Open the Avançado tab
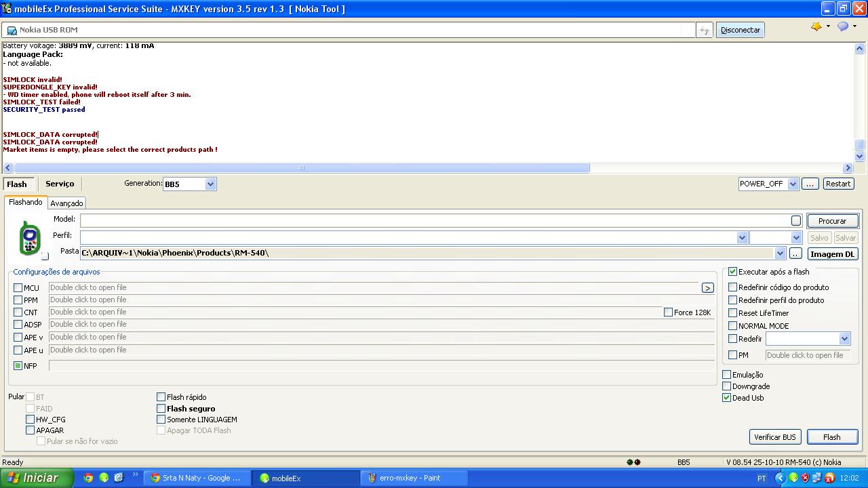 (66, 203)
